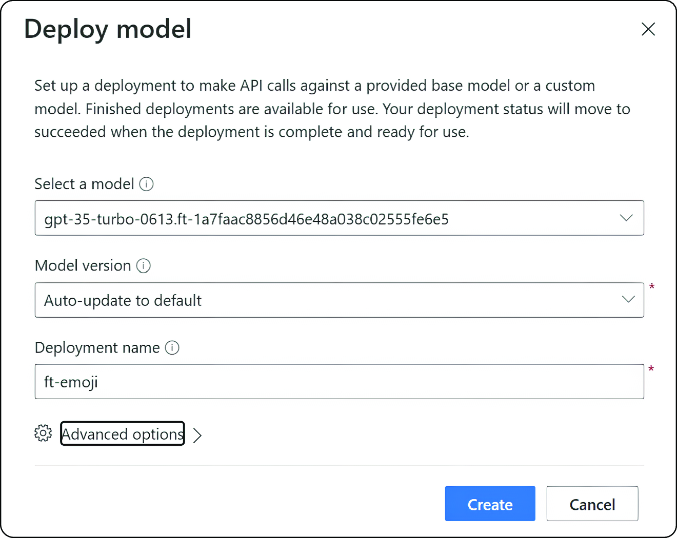Image resolution: width=677 pixels, height=538 pixels.
Task: Open the Model version dropdown
Action: 339,300
